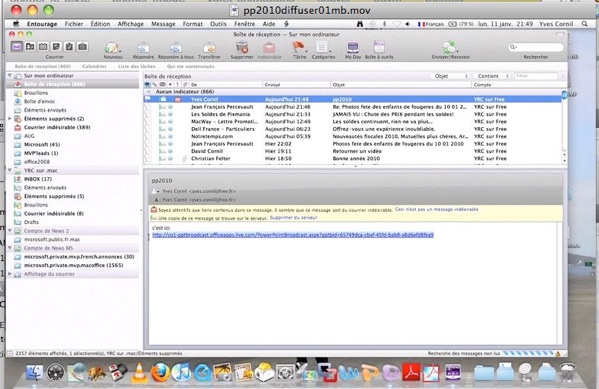
Task: Sort messages by the De column header
Action: [x=226, y=84]
